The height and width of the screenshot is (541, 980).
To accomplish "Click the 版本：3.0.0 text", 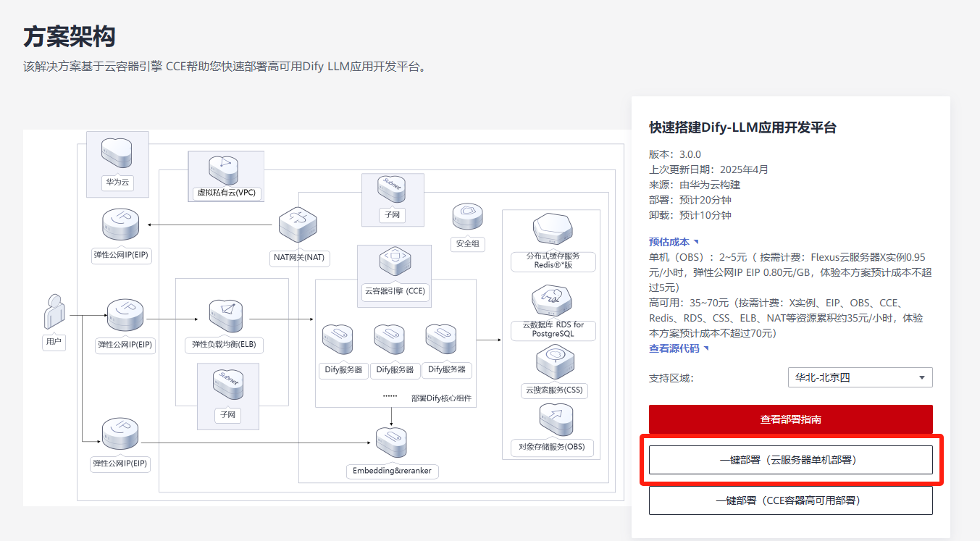I will [x=675, y=154].
